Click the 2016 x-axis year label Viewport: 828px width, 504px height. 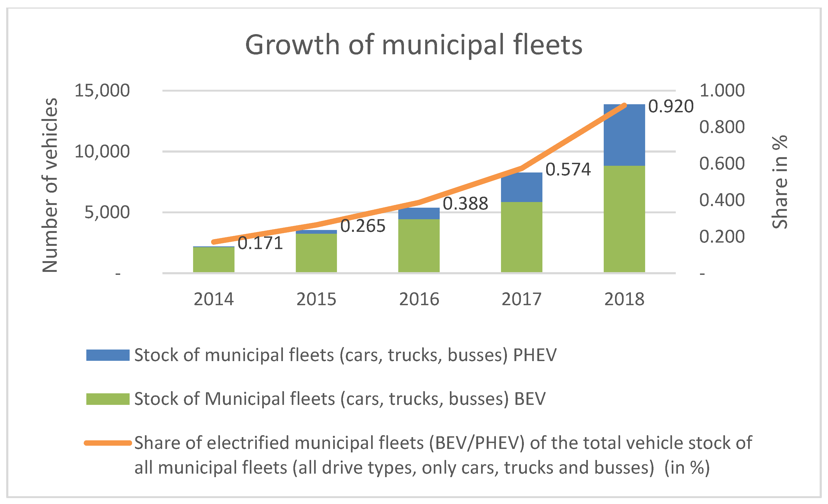[x=419, y=299]
